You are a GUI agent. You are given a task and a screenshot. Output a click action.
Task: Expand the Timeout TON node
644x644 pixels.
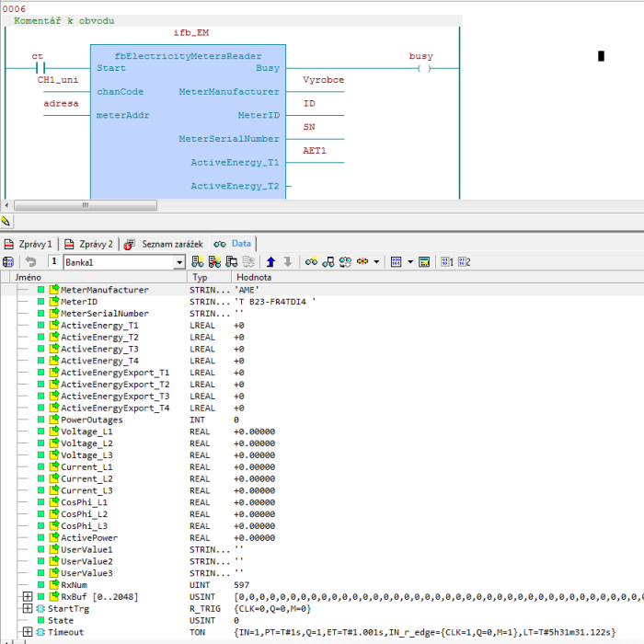28,632
